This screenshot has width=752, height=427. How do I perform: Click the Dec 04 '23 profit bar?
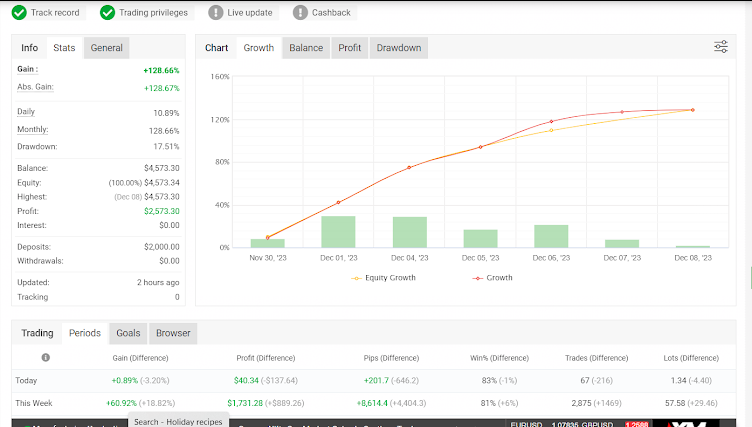coord(410,232)
